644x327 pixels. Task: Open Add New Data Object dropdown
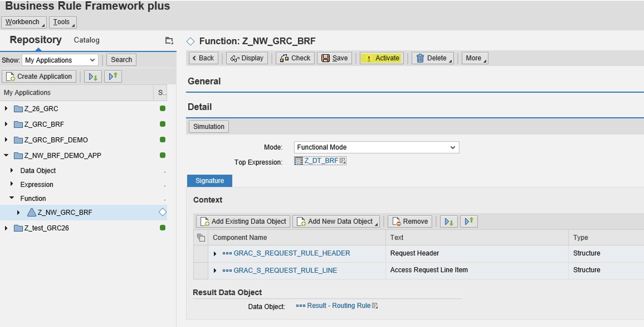336,221
